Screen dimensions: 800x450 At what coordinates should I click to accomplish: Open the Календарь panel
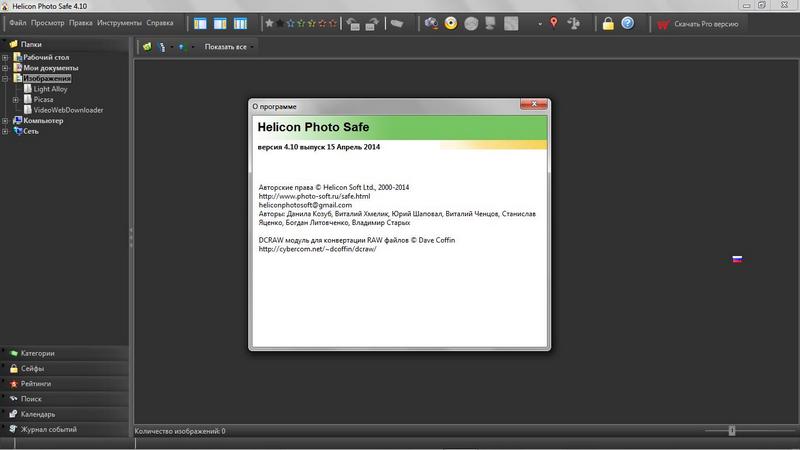click(x=64, y=414)
